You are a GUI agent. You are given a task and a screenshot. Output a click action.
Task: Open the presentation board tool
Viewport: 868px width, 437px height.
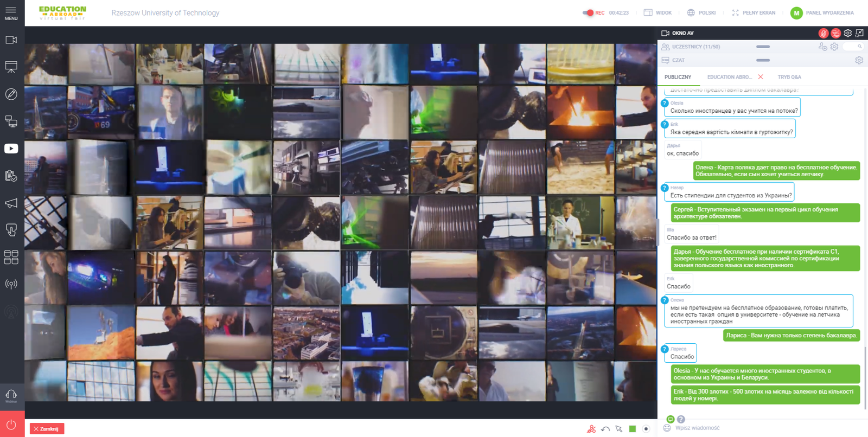pos(11,67)
